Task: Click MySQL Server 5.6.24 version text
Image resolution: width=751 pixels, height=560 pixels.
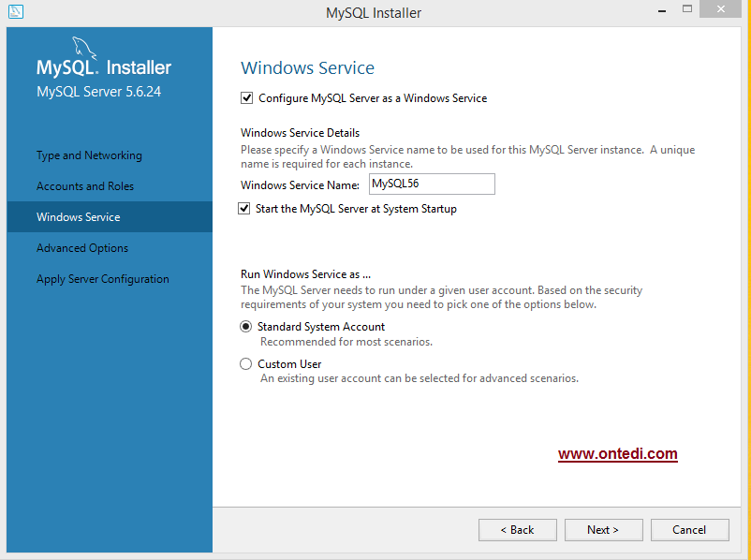Action: click(x=98, y=92)
